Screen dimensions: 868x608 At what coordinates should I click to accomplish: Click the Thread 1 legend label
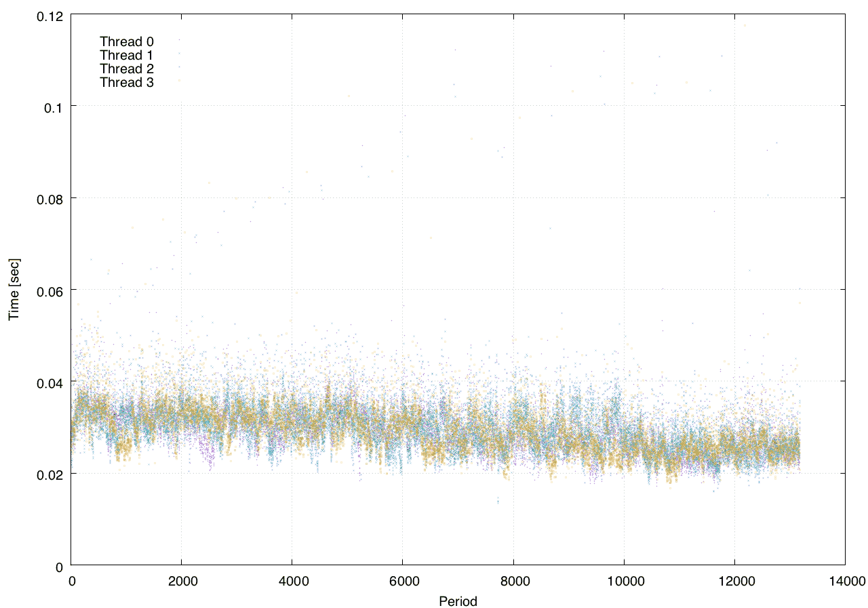[x=127, y=56]
